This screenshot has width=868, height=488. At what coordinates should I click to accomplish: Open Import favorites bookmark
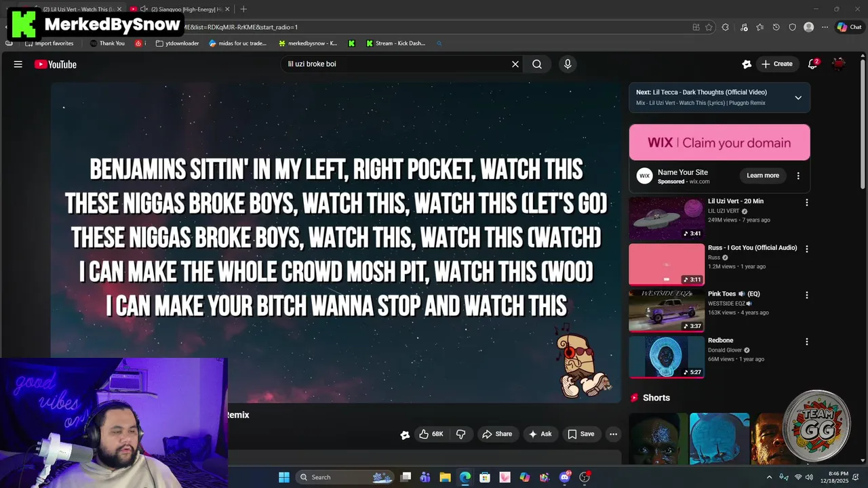click(x=50, y=43)
